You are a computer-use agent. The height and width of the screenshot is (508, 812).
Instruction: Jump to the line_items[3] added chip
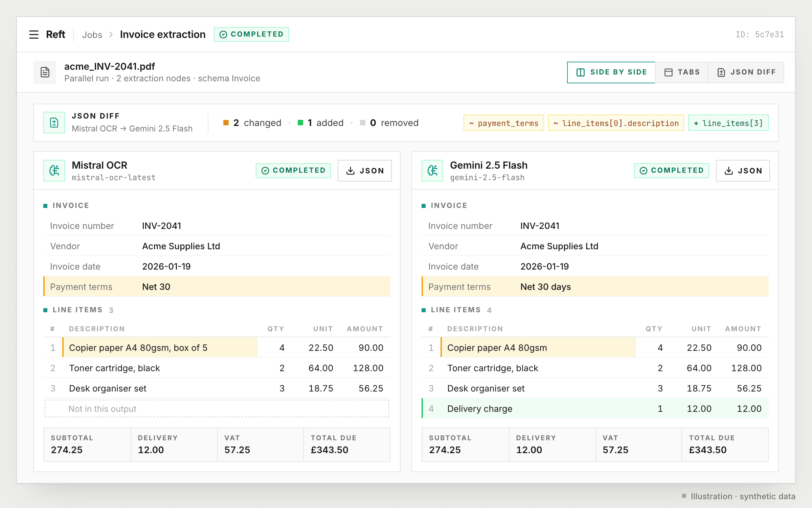pyautogui.click(x=728, y=123)
